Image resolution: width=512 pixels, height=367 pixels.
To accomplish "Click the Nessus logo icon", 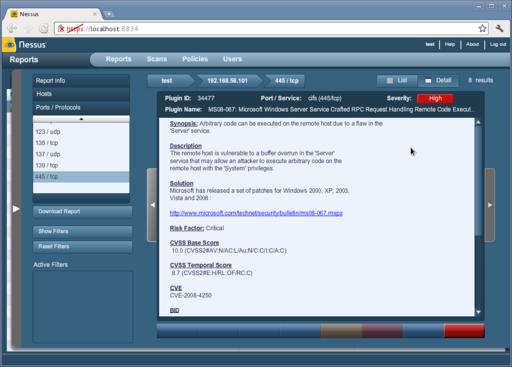I will pyautogui.click(x=9, y=45).
